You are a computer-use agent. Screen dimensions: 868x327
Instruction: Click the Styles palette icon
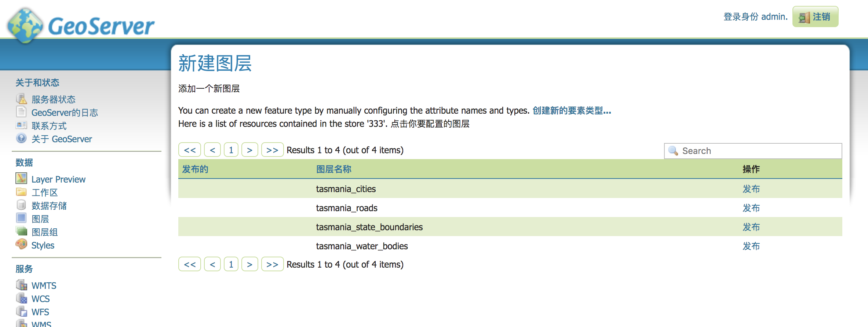pos(21,245)
